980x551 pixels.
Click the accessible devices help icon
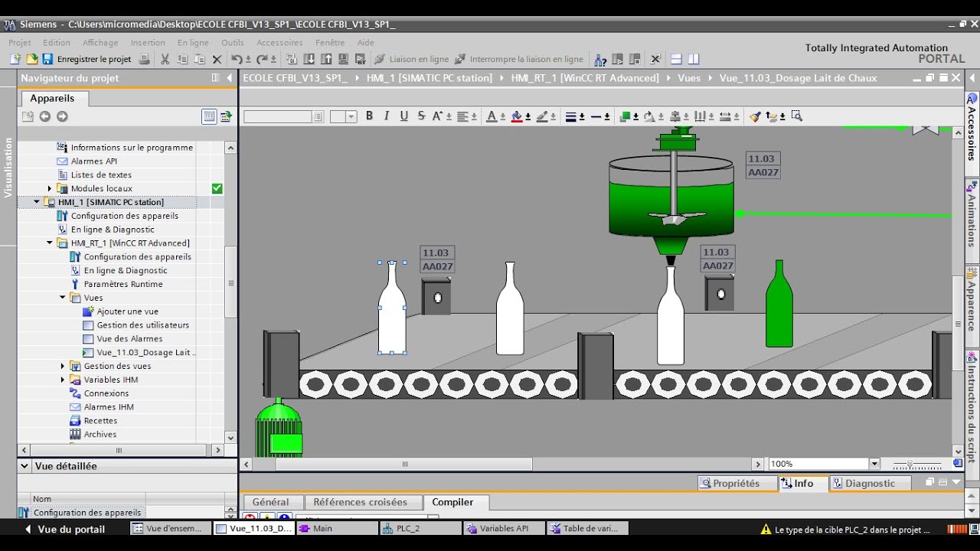click(x=601, y=59)
